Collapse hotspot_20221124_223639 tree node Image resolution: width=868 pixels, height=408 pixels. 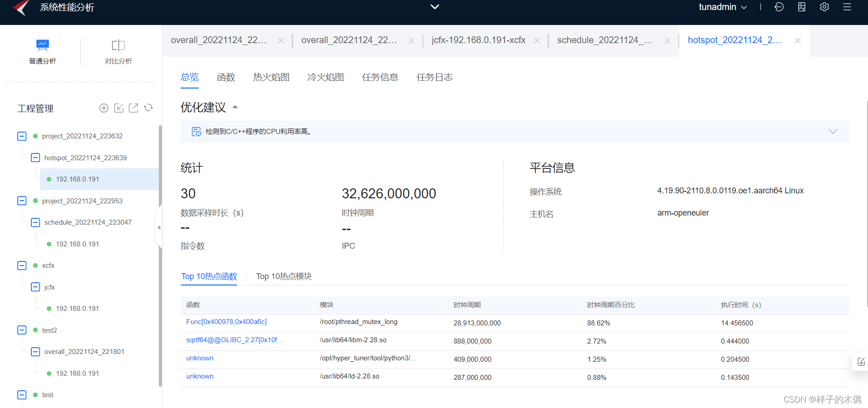35,157
